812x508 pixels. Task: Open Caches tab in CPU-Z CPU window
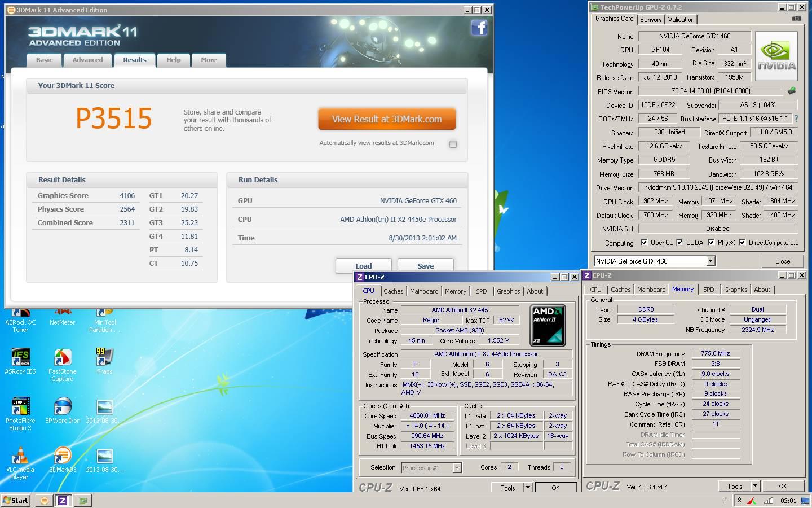tap(393, 291)
